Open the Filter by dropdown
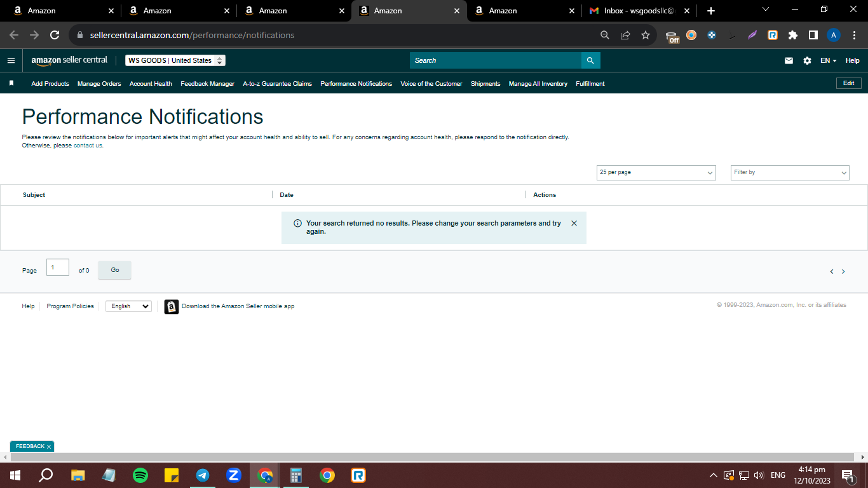This screenshot has height=488, width=868. (790, 172)
